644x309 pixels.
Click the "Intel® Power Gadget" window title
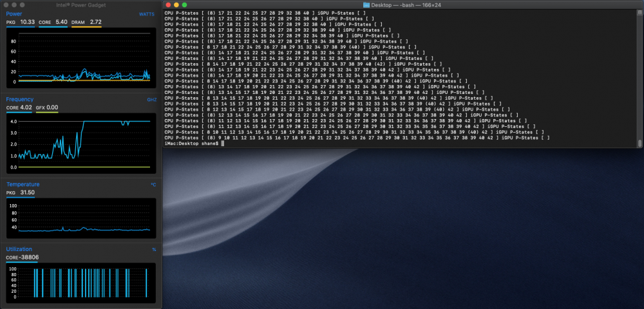point(81,5)
